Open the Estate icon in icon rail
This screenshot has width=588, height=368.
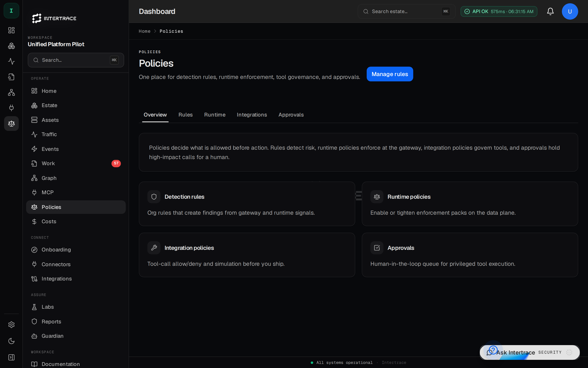(x=11, y=46)
